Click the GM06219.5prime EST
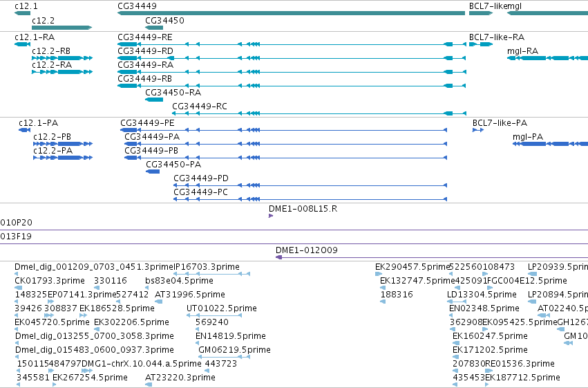588x388 pixels. (225, 358)
